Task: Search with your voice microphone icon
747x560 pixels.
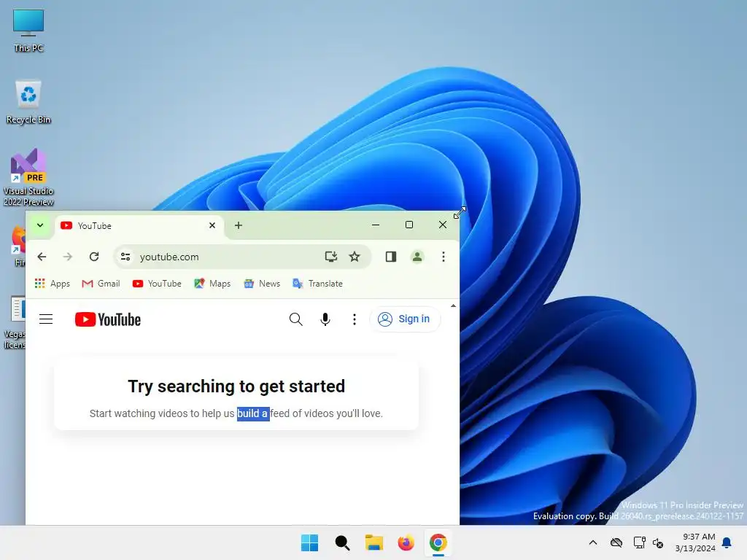Action: click(325, 319)
